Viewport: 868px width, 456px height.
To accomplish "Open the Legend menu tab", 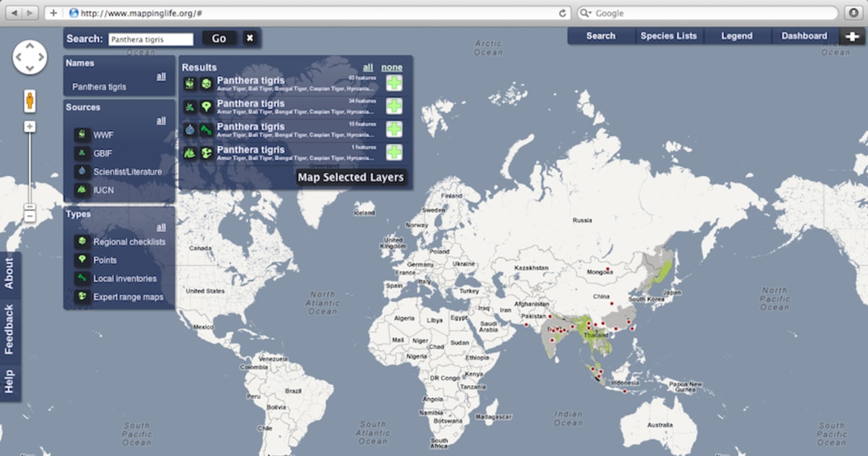I will tap(737, 36).
